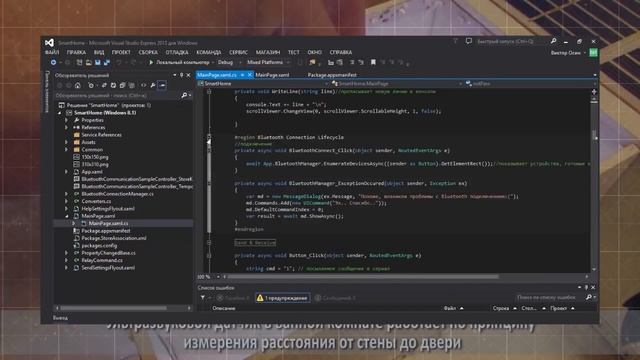Sort the error list by Файл column
Image resolution: width=640 pixels, height=360 pixels.
(450, 308)
